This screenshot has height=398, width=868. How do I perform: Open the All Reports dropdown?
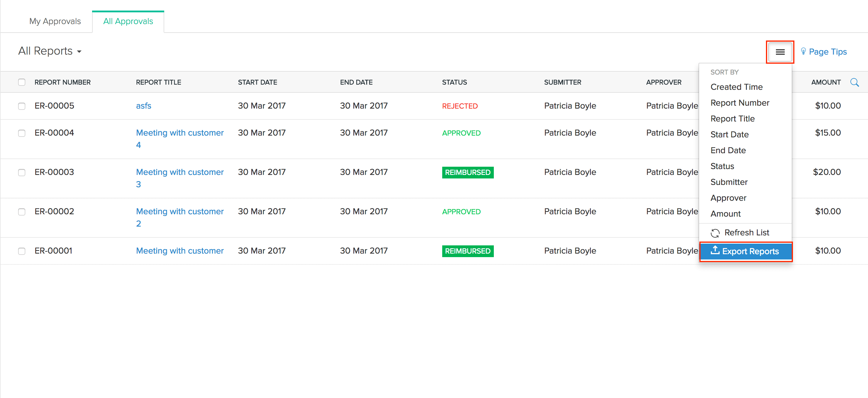50,51
